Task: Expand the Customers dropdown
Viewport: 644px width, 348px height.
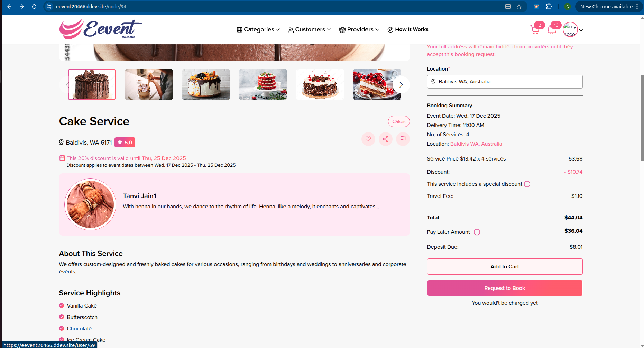Action: [309, 30]
